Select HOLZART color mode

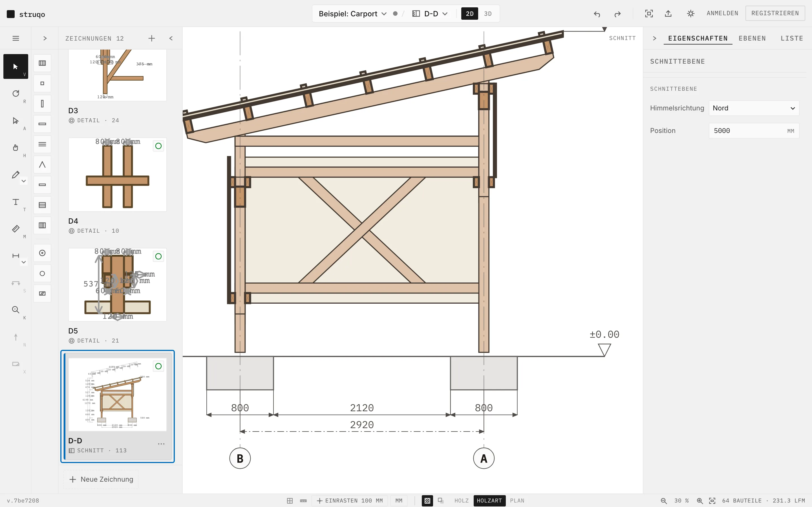tap(489, 501)
